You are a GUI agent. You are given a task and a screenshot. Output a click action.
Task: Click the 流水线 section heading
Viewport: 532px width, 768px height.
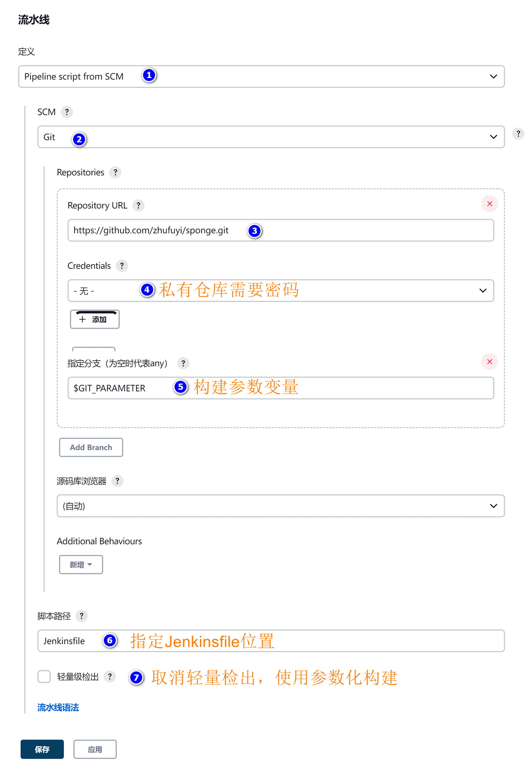34,20
